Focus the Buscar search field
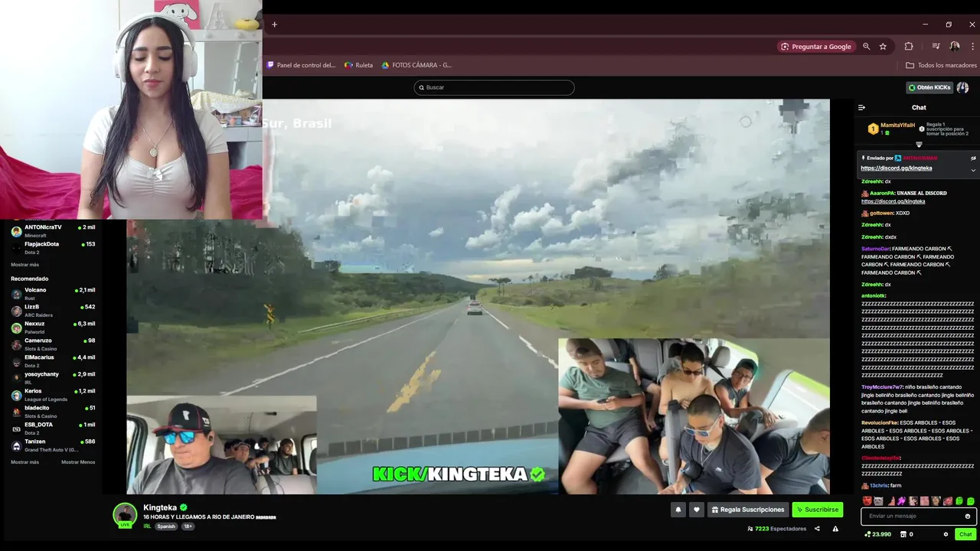This screenshot has height=551, width=980. coord(494,87)
